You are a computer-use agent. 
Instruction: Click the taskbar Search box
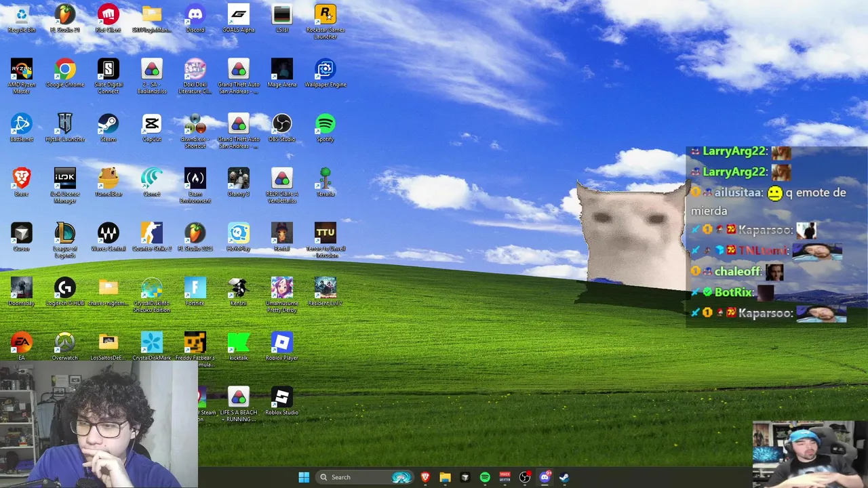[x=366, y=477]
